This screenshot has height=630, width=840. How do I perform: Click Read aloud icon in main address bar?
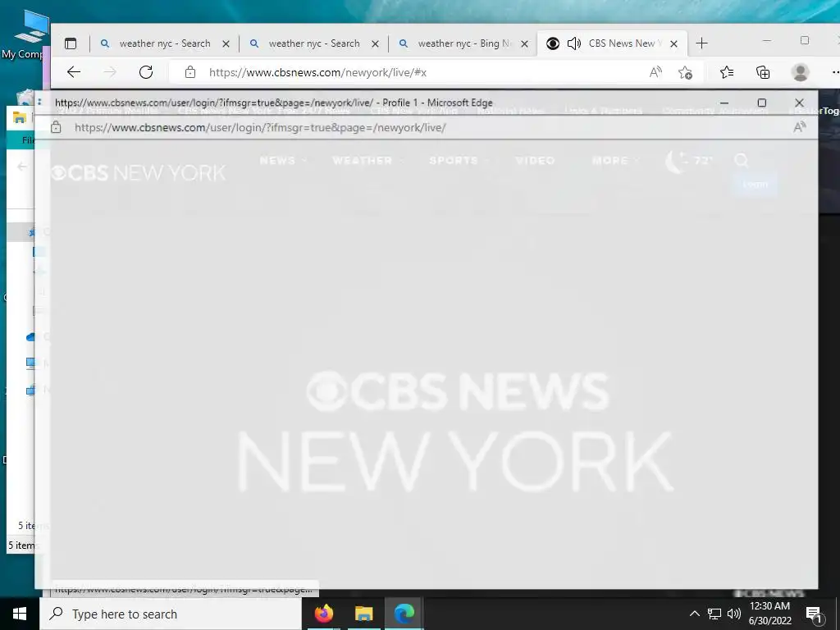[655, 72]
